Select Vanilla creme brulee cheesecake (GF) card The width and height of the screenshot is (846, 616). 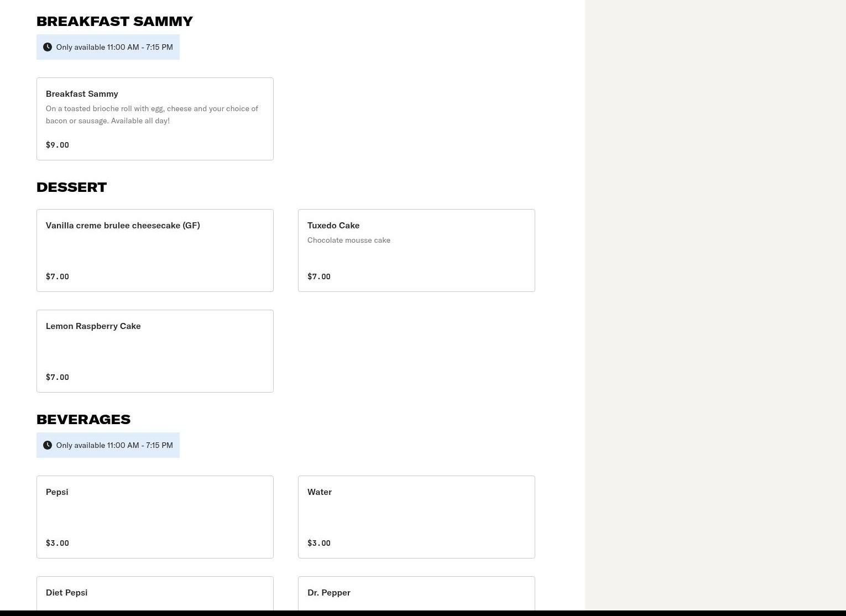(155, 250)
